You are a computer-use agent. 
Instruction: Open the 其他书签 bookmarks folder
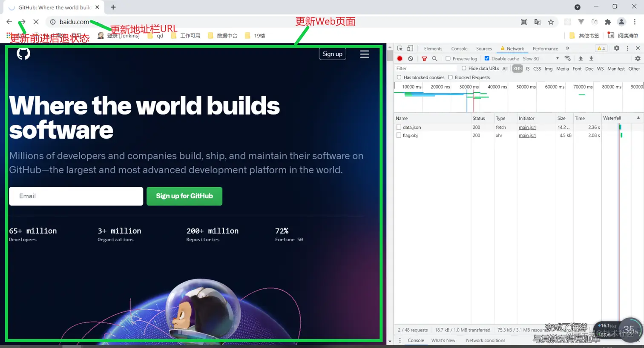pos(584,36)
